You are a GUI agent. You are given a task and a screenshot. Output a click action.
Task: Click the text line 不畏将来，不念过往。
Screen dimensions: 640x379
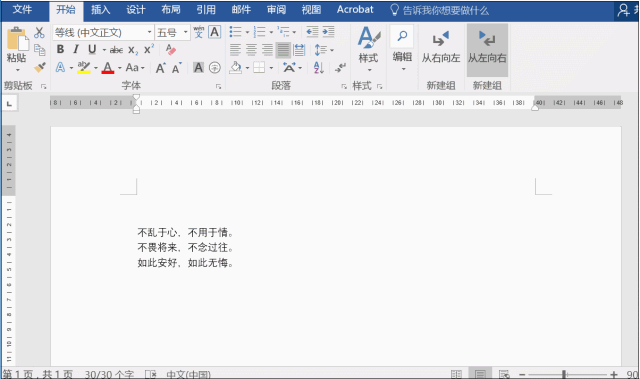point(186,247)
